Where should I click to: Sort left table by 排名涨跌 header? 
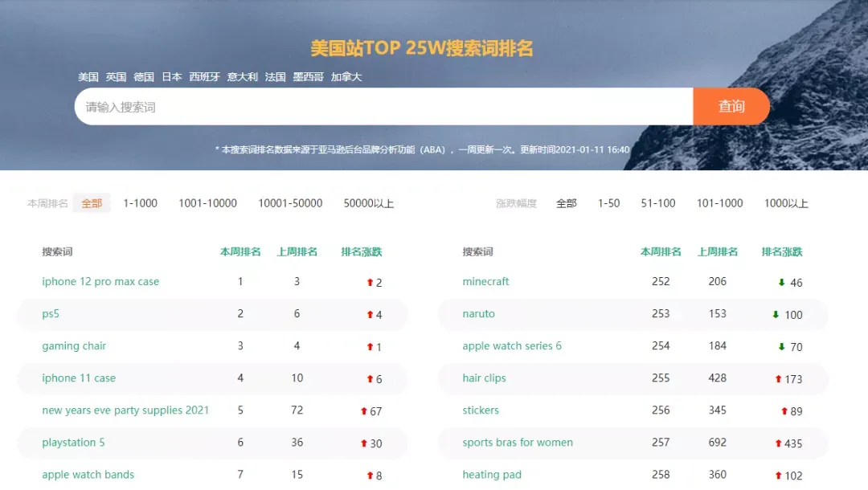click(x=362, y=251)
